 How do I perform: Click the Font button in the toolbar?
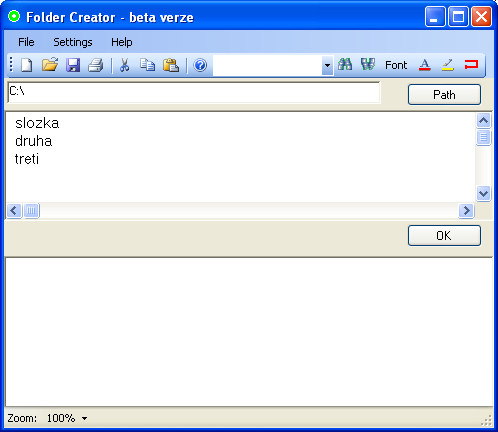(396, 65)
